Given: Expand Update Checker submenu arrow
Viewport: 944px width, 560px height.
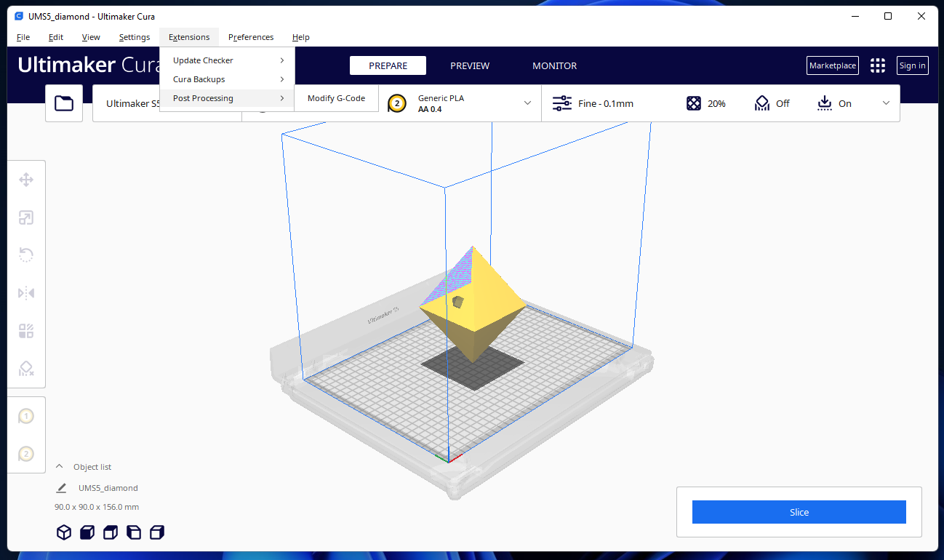Looking at the screenshot, I should click(282, 60).
